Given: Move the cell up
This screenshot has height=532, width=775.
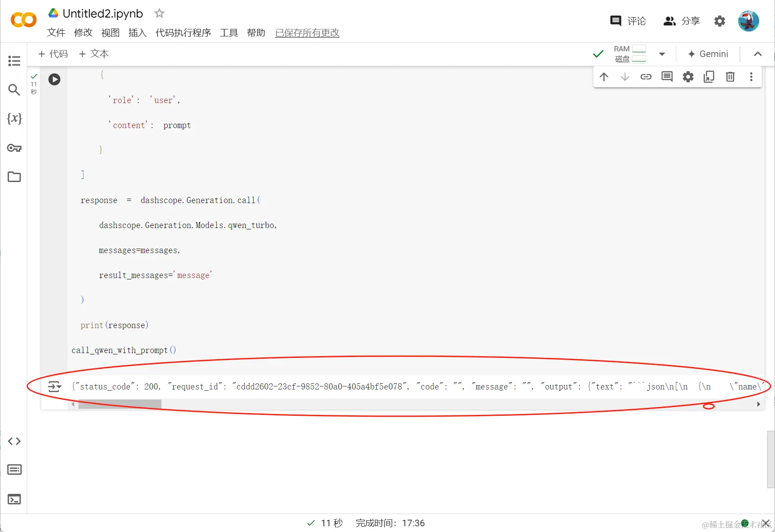Looking at the screenshot, I should pos(604,77).
